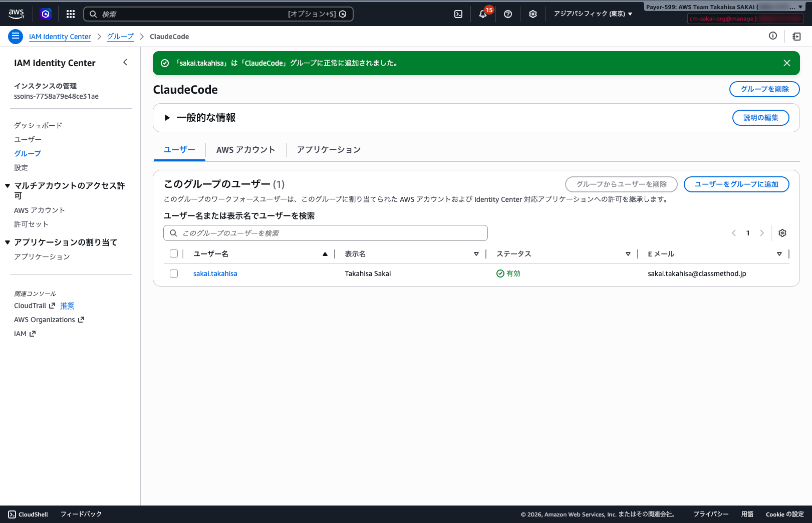This screenshot has height=523, width=812.
Task: Collapse the マルチアカウントのアクセス許可 nav section
Action: point(8,186)
